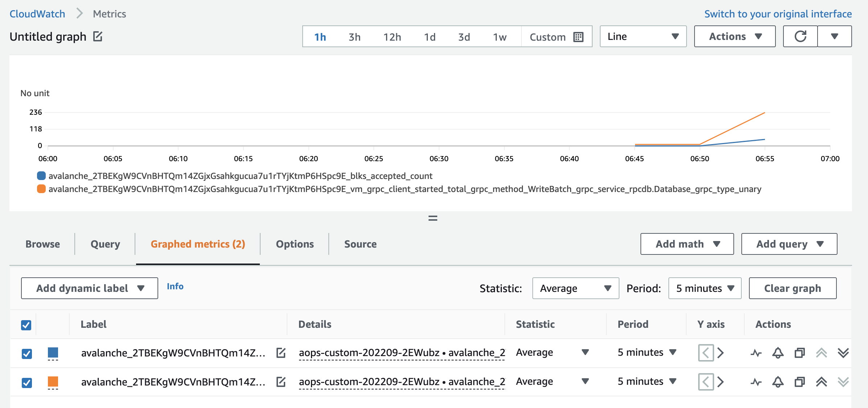Switch to the Browse tab
868x408 pixels.
tap(42, 244)
